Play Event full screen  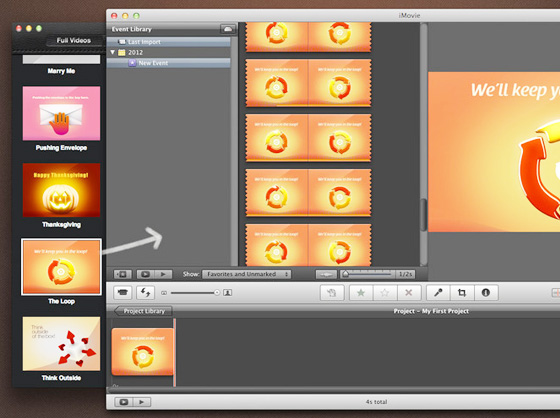[x=145, y=274]
